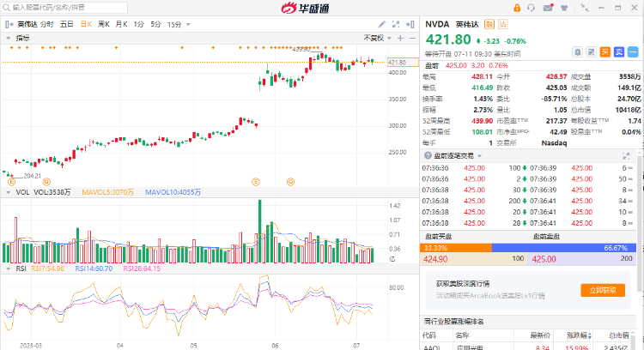This screenshot has height=350, width=644.
Task: Click the light blue minus remove-watchlist button
Action: click(x=633, y=52)
